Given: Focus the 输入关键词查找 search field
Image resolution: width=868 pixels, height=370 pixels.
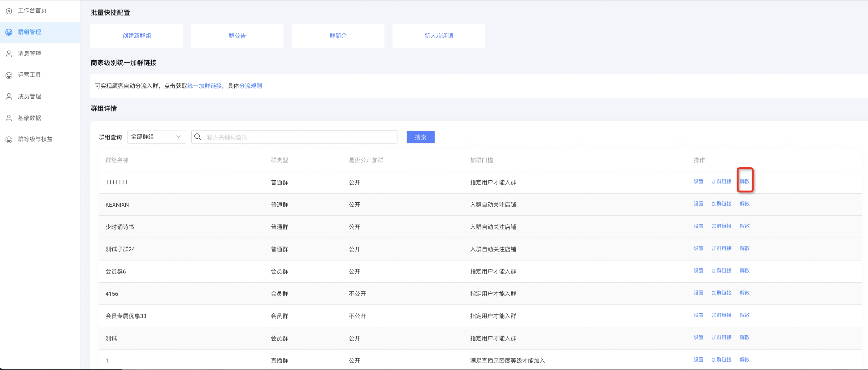Looking at the screenshot, I should 294,137.
